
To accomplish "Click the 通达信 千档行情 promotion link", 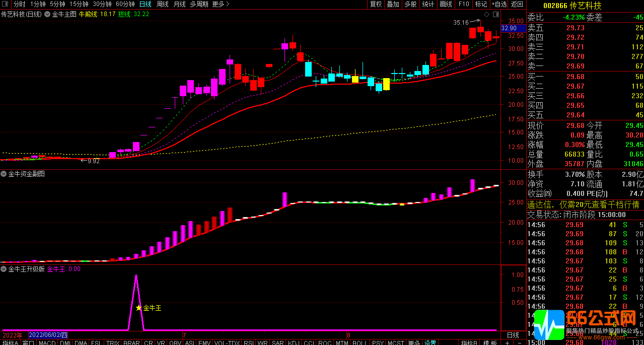I will pos(583,204).
